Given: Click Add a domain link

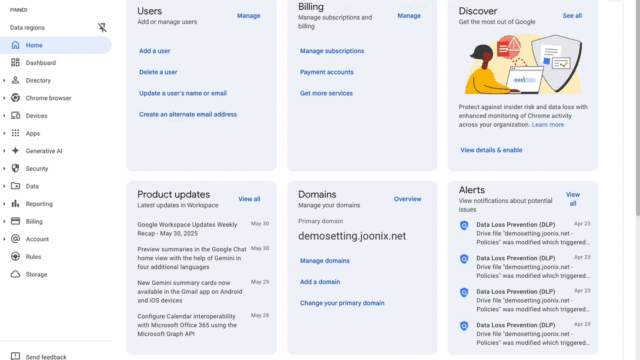Looking at the screenshot, I should pos(320,282).
